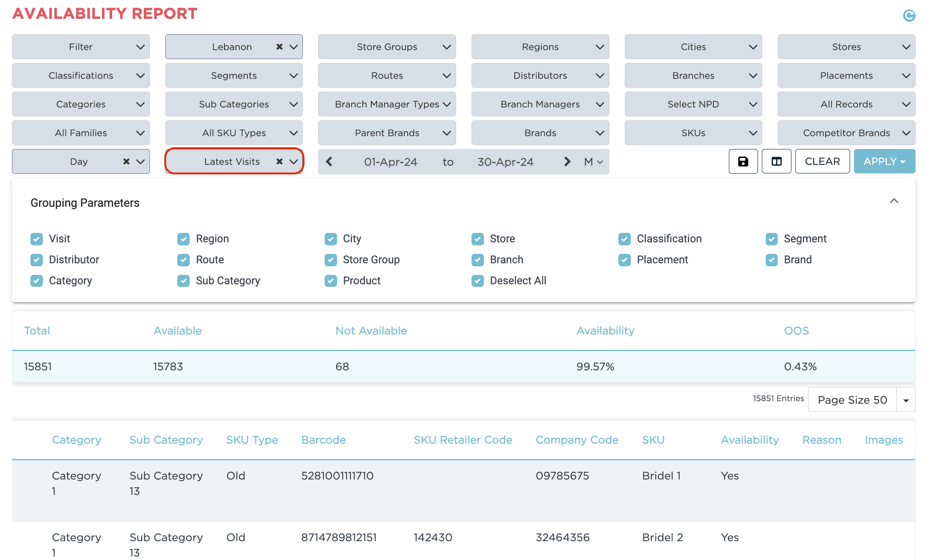The image size is (931, 560).
Task: Click the start date 01-Apr-24 field
Action: (390, 162)
